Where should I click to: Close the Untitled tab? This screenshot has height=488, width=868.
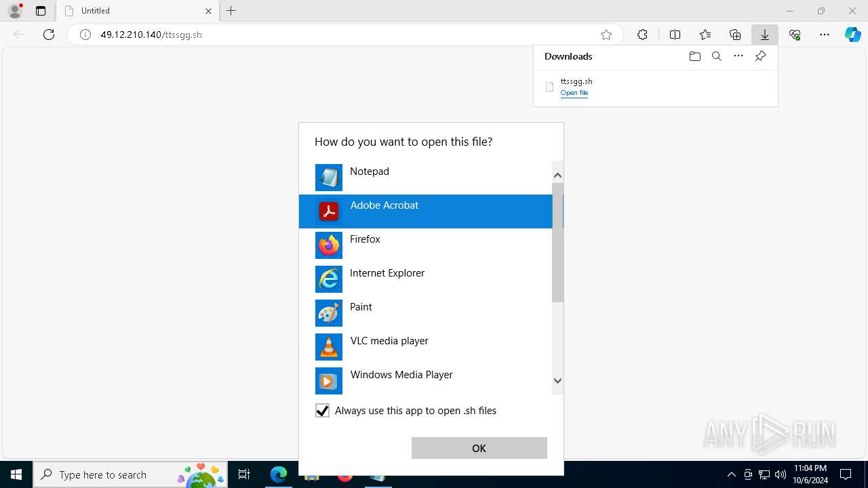208,11
